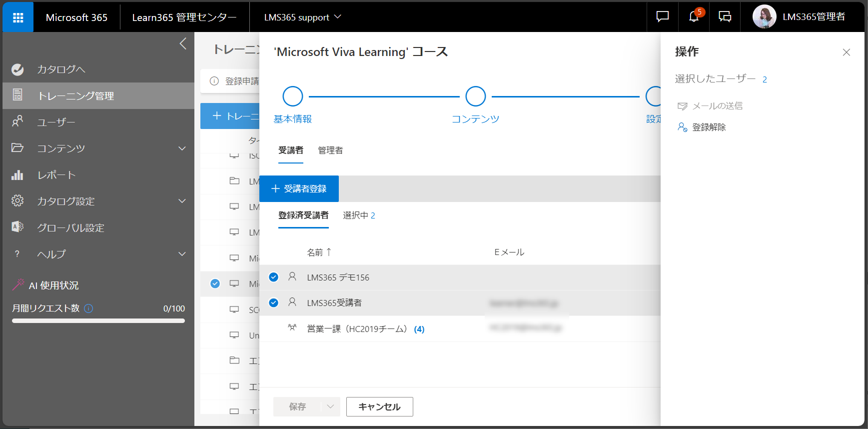Click user icon of LMS365受講者
Viewport: 868px width, 429px height.
(292, 302)
